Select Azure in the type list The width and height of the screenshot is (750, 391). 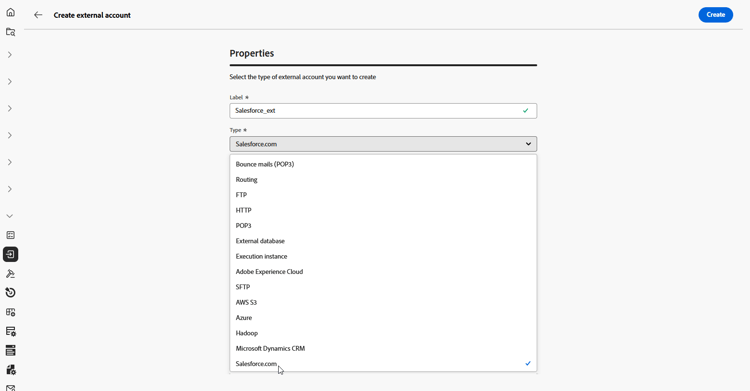pyautogui.click(x=383, y=317)
